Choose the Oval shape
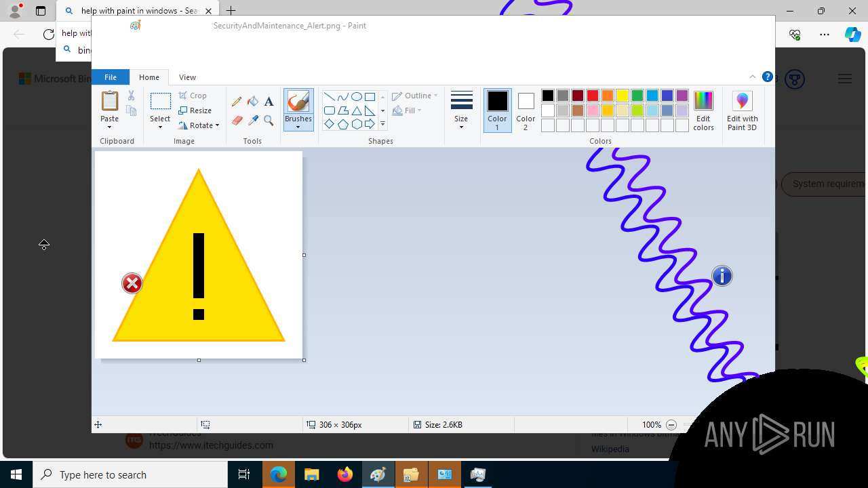The image size is (868, 488). tap(356, 97)
